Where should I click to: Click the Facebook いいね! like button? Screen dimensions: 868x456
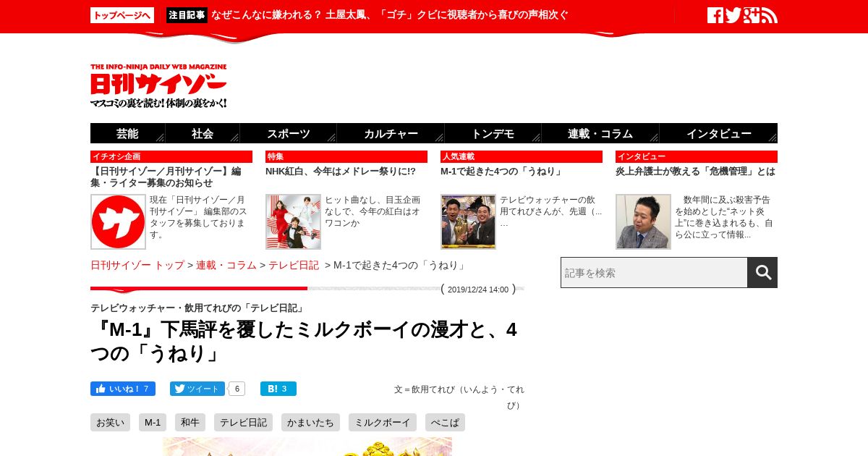[x=123, y=389]
